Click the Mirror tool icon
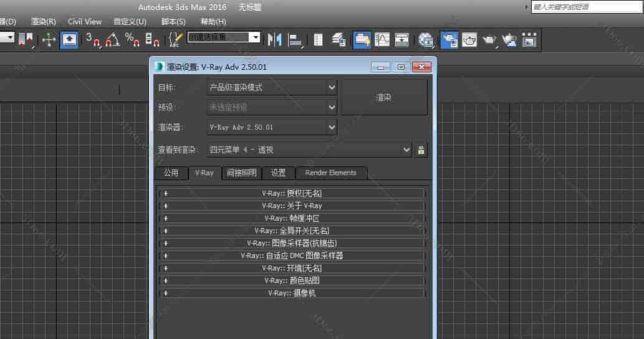Image resolution: width=644 pixels, height=339 pixels. click(274, 39)
